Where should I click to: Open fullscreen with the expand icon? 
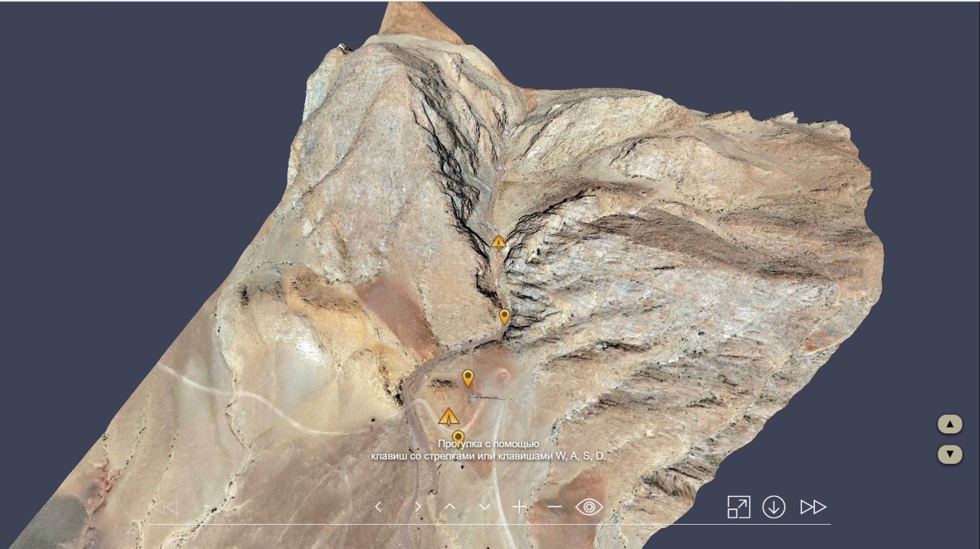coord(739,507)
